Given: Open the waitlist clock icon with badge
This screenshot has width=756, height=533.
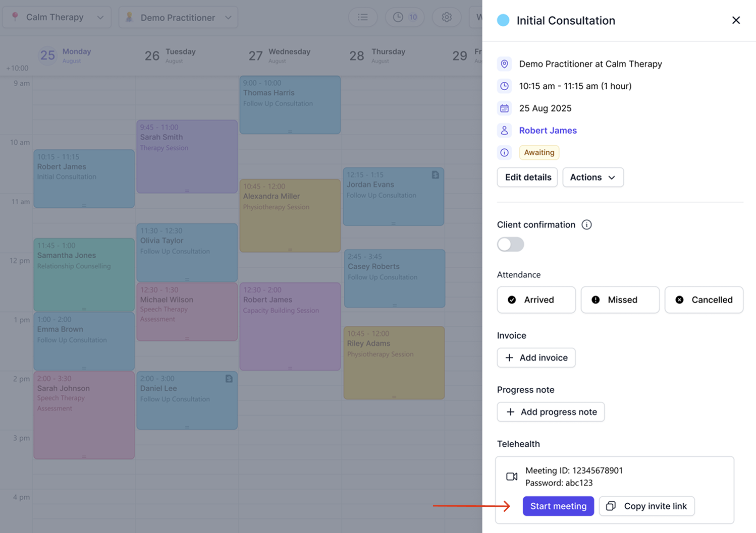Looking at the screenshot, I should click(405, 17).
